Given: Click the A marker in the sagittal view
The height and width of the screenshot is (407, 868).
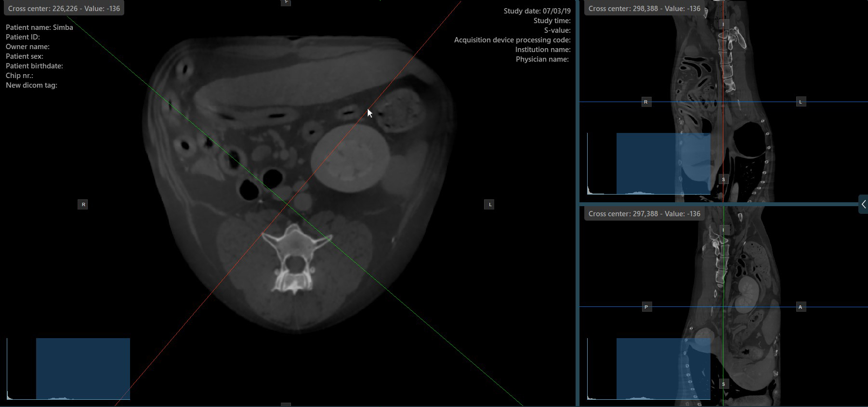Looking at the screenshot, I should (801, 307).
